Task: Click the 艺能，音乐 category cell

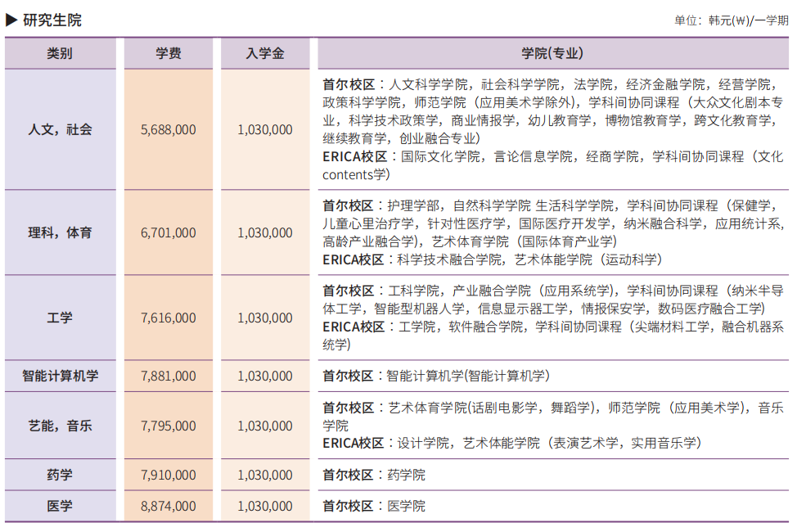Action: pos(60,426)
